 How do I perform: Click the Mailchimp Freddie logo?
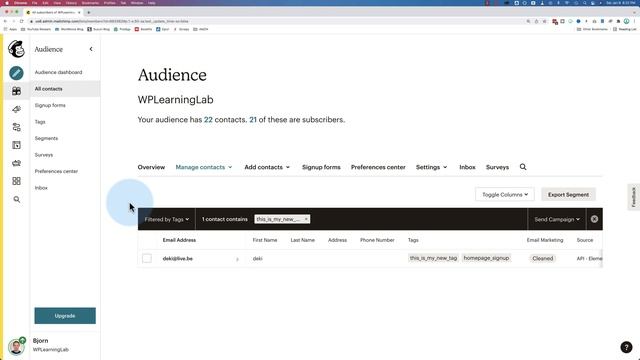click(16, 49)
